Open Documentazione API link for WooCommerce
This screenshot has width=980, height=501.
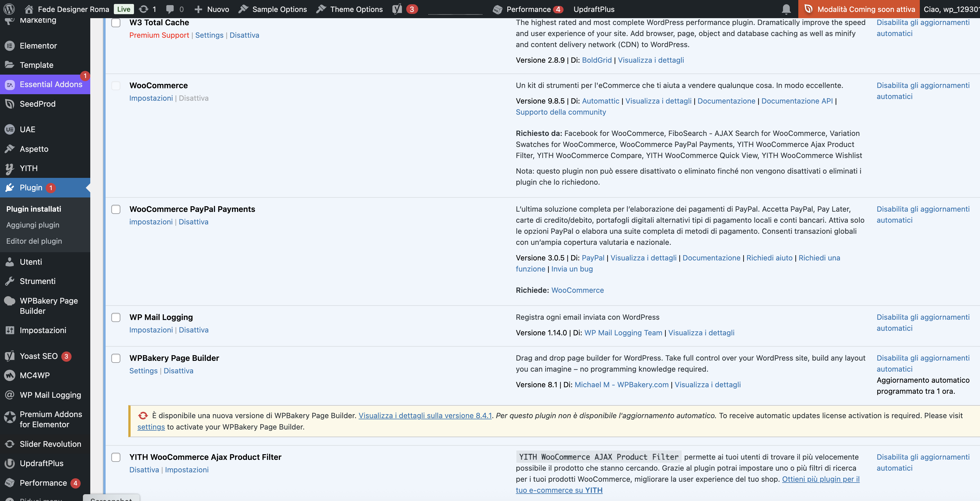pos(797,101)
